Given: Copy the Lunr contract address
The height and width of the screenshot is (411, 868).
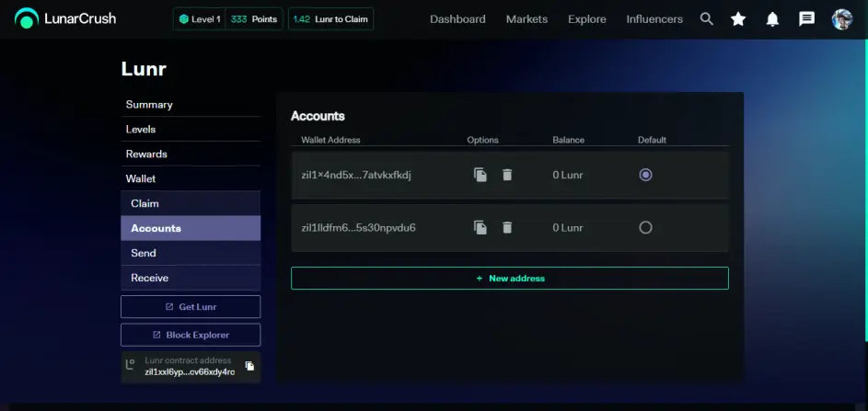Looking at the screenshot, I should (249, 366).
